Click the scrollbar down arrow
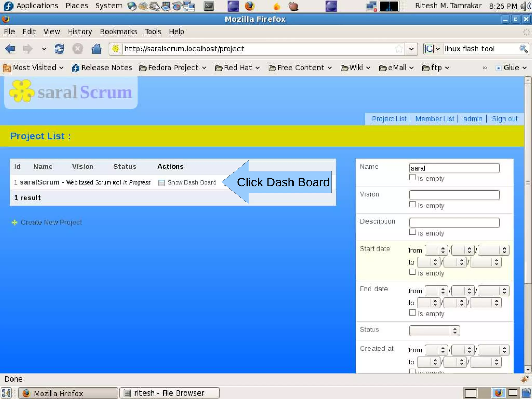Screen dimensions: 532x399 [528, 369]
